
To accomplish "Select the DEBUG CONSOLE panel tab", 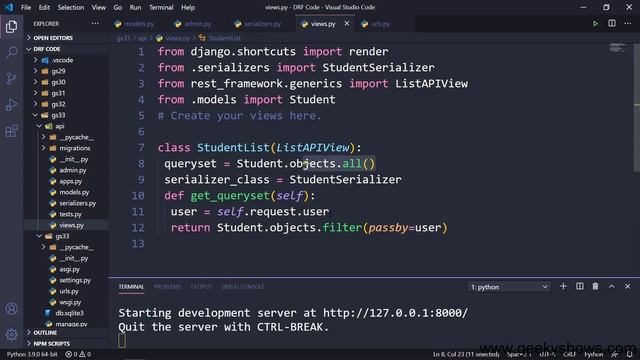I will coord(242,287).
